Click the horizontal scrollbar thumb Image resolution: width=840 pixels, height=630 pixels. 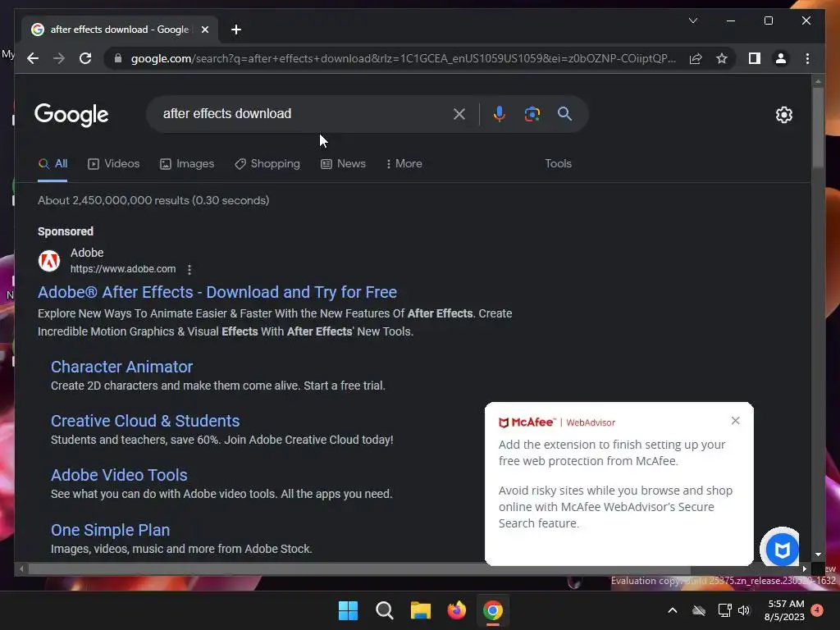click(359, 569)
